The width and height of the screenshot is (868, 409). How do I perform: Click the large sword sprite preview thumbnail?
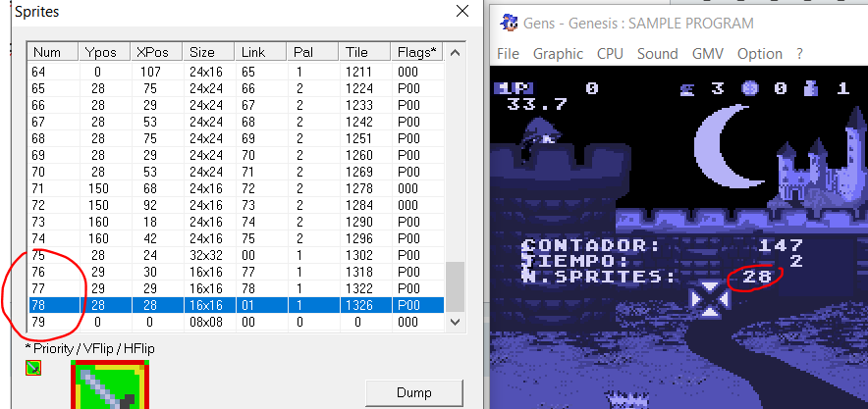click(x=110, y=385)
